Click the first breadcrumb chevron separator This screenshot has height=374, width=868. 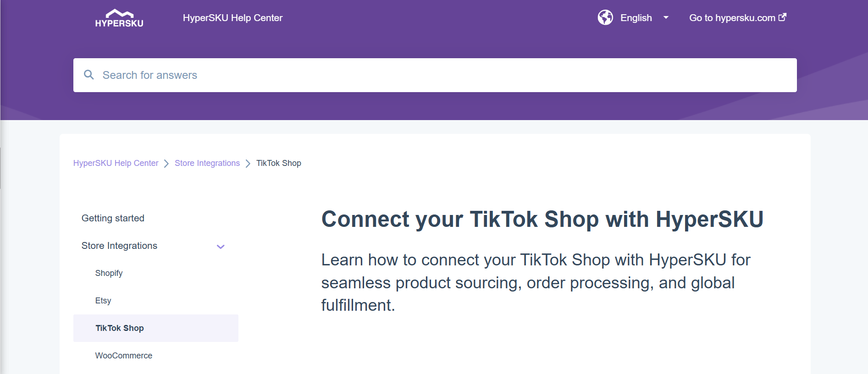tap(166, 164)
